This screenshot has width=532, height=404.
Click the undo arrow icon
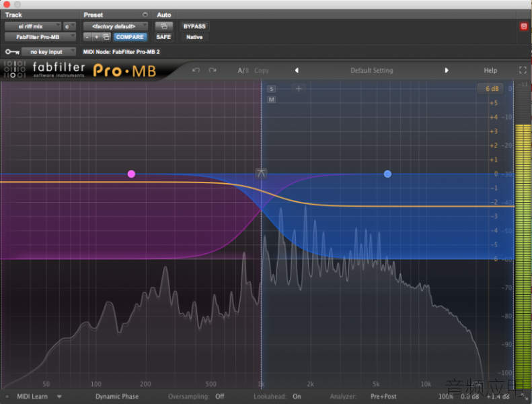point(196,70)
